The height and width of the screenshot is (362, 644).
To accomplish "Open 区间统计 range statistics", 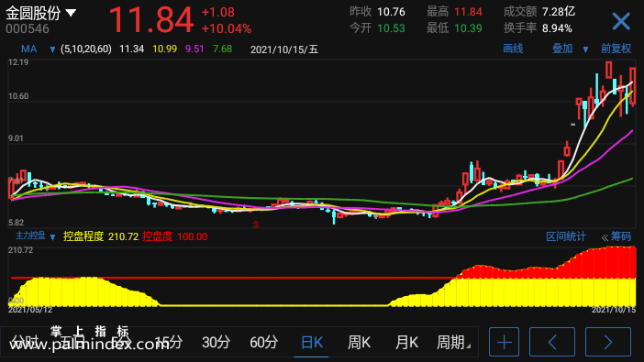I will tap(565, 236).
